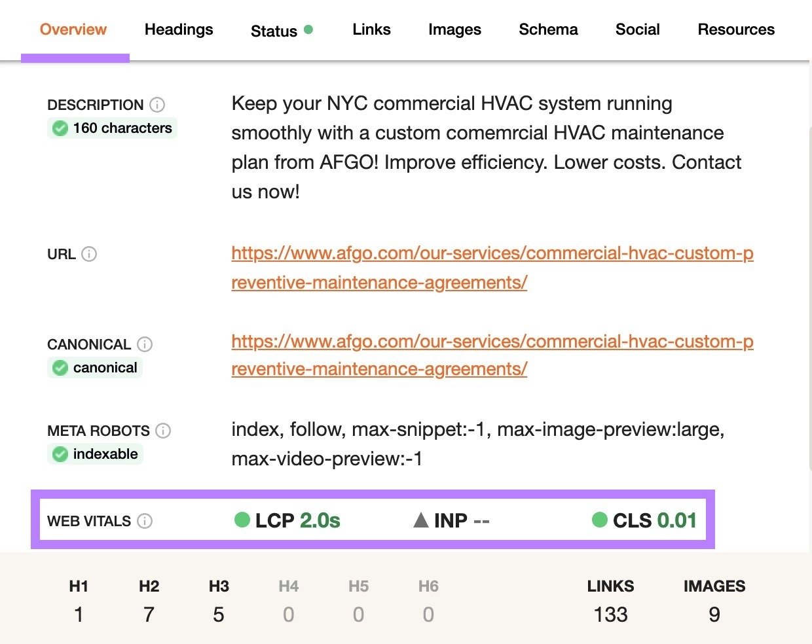Screen dimensions: 812x644
Task: Select the IMAGES count showing 9
Action: (714, 615)
